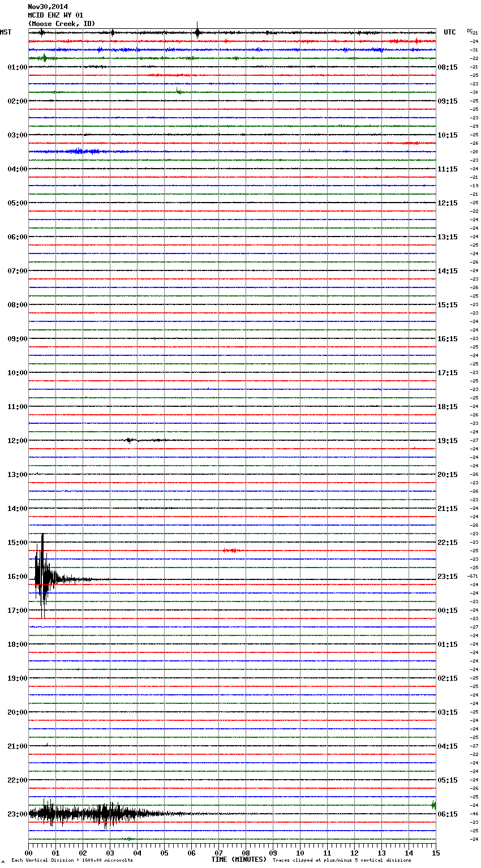This screenshot has width=481, height=868.
Task: Select the 02:15 UTC time label
Action: point(448,678)
